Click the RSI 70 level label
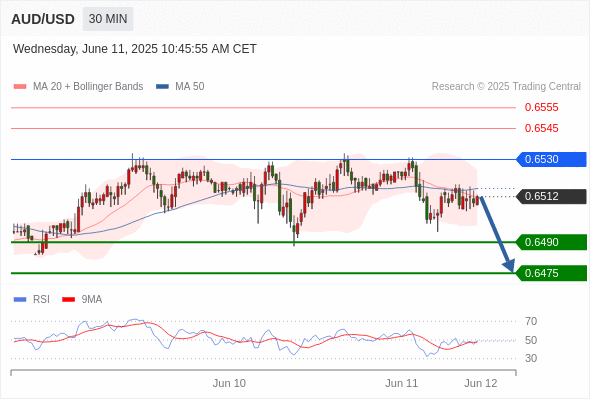590x400 pixels. coord(531,321)
